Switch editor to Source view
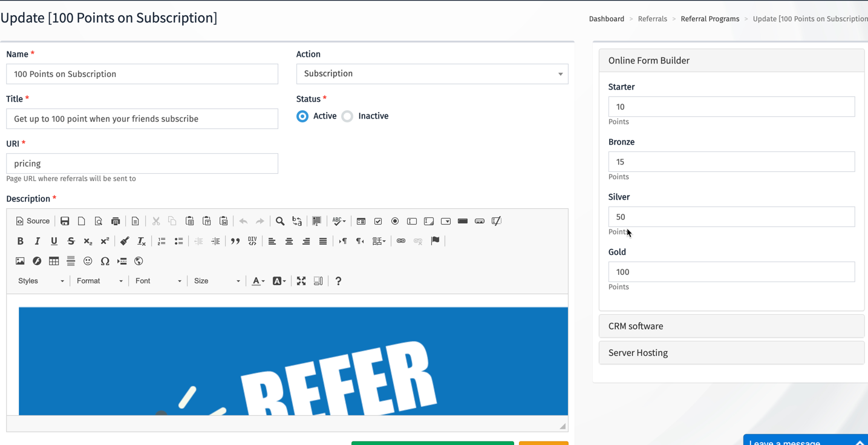The height and width of the screenshot is (445, 868). 33,221
